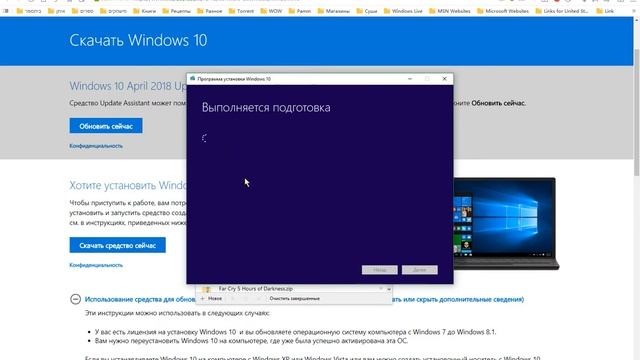Click the setup dialog's Далее button
The width and height of the screenshot is (640, 360).
click(x=420, y=270)
